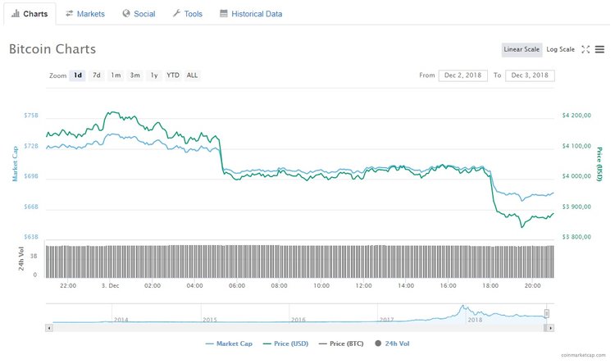Click the 3. Dec date axis label
This screenshot has height=364, width=615.
[110, 285]
